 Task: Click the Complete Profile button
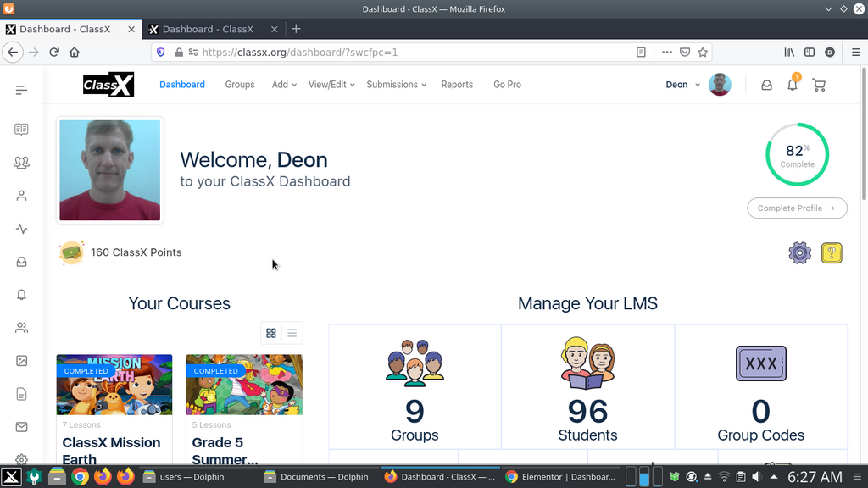click(x=797, y=208)
